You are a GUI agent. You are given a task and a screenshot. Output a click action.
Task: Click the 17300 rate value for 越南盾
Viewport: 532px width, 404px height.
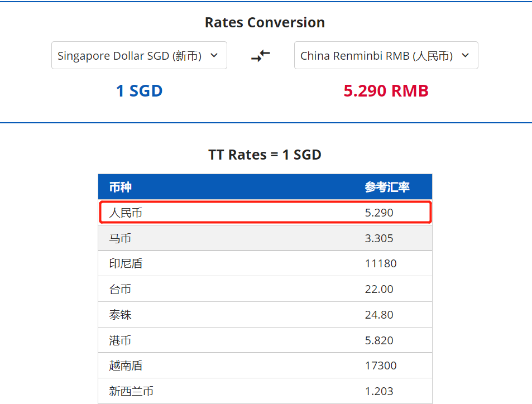coord(381,365)
